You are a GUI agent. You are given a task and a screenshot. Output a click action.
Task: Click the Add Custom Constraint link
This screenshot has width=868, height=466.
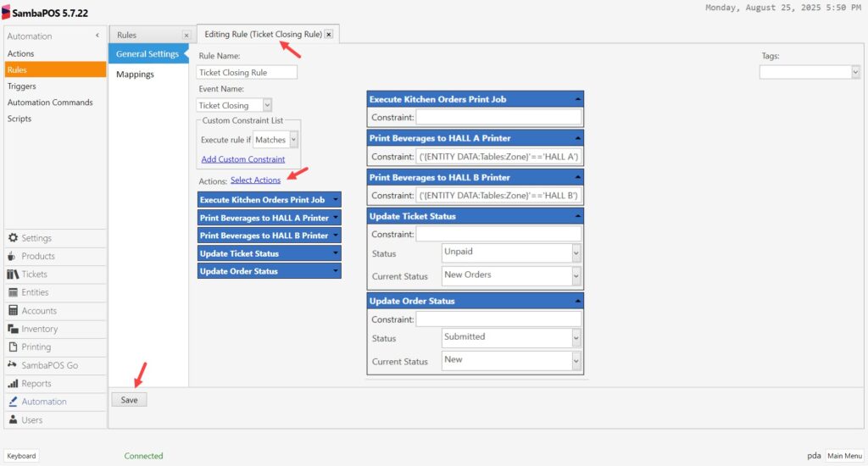pyautogui.click(x=243, y=158)
